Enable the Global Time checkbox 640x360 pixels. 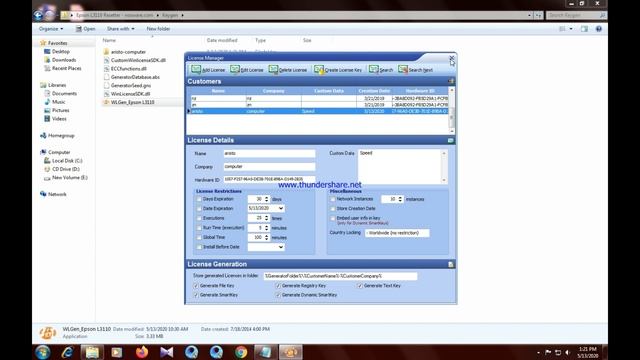[199, 237]
